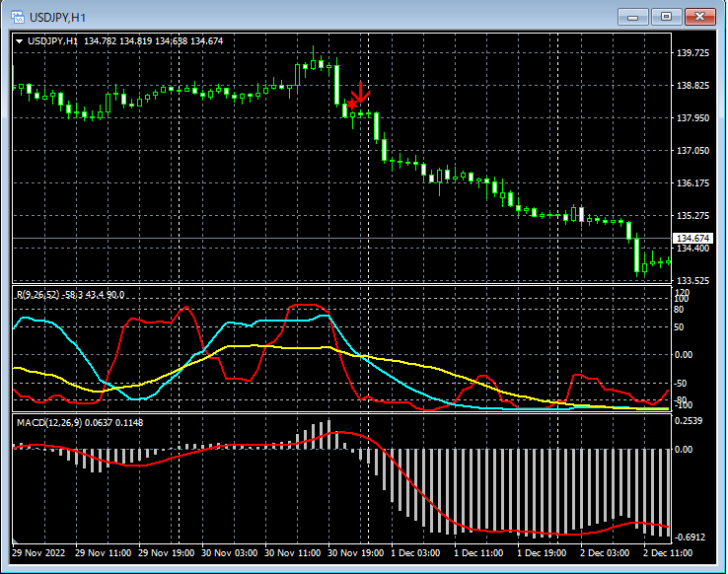Click the chart shift marker at bottom-left corner
This screenshot has height=574, width=728.
pyautogui.click(x=15, y=540)
